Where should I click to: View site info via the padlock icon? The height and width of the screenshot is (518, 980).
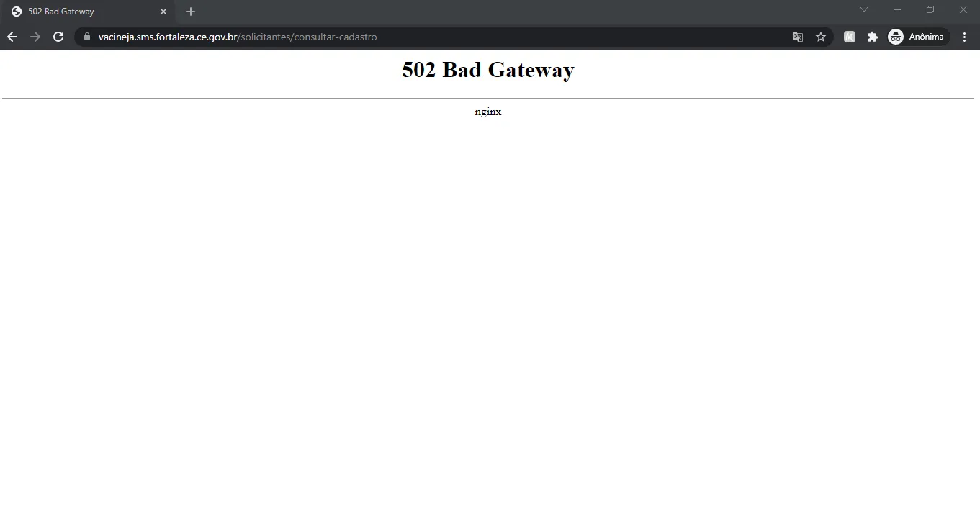[x=87, y=37]
